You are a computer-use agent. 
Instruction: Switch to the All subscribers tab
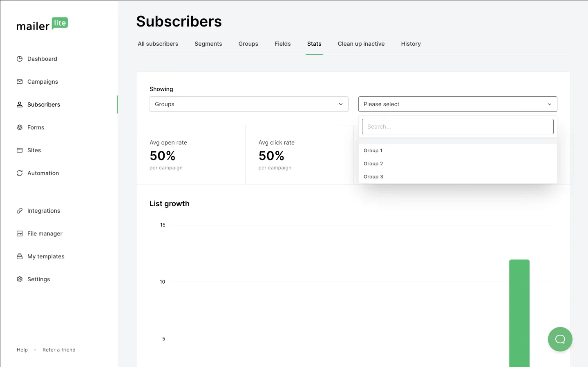(x=158, y=44)
